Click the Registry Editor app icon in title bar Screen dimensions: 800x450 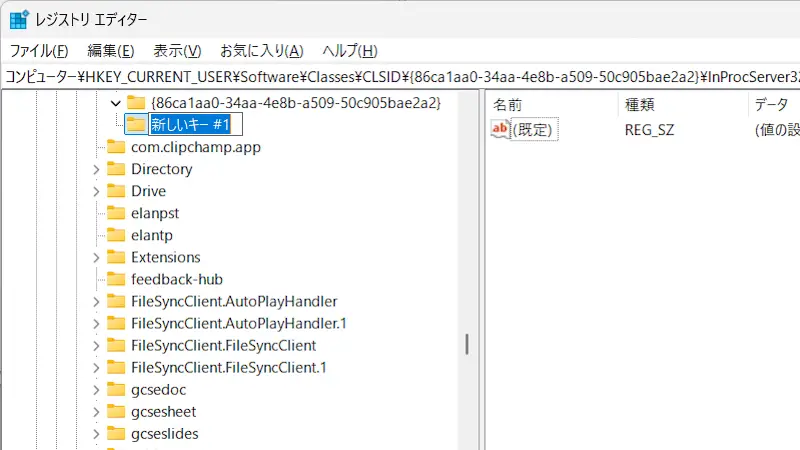coord(18,20)
